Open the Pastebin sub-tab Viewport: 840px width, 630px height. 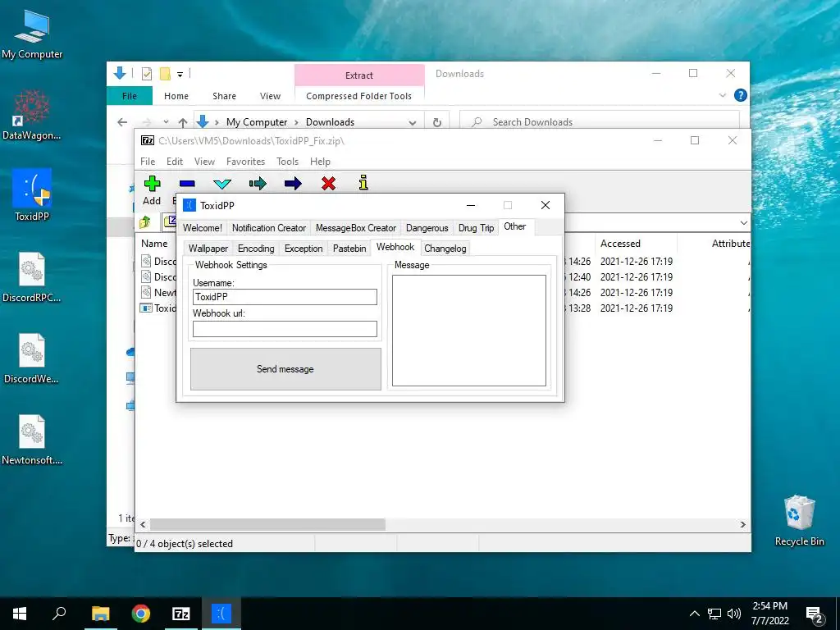click(x=349, y=249)
